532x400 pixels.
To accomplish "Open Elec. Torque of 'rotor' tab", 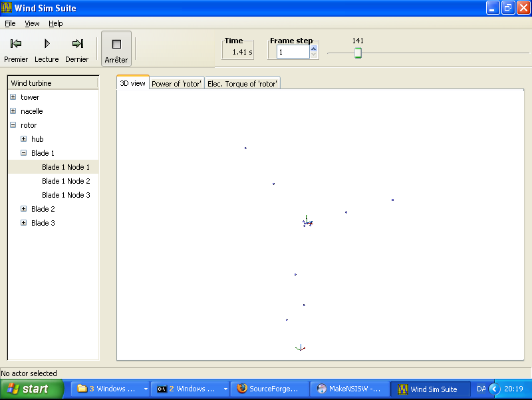I will [x=242, y=84].
